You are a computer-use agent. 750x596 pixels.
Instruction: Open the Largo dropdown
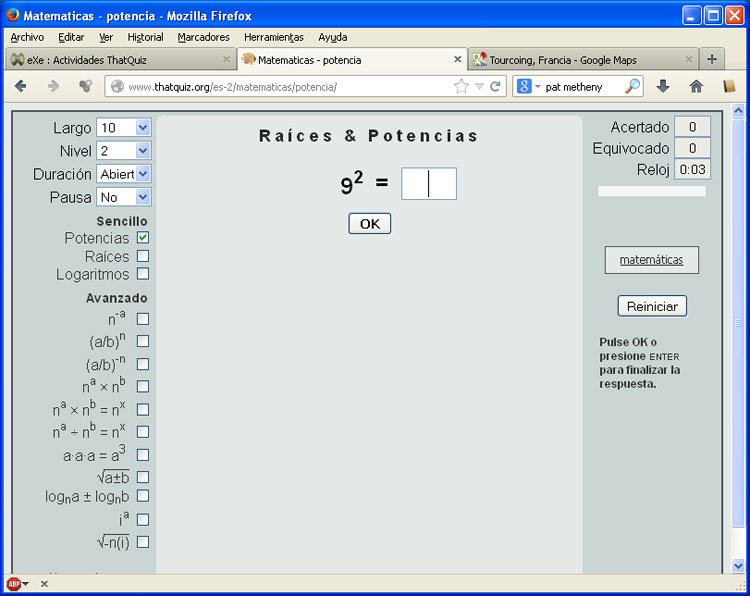(x=124, y=128)
